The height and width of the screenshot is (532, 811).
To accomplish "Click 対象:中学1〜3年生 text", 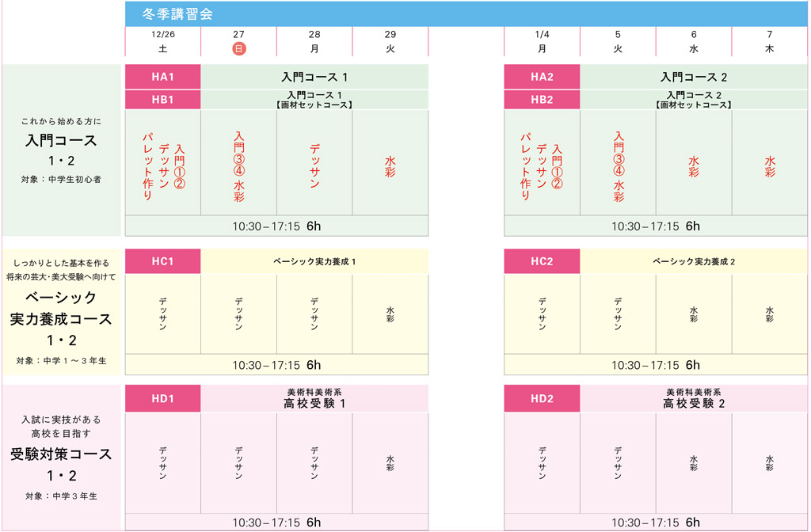I will (61, 361).
